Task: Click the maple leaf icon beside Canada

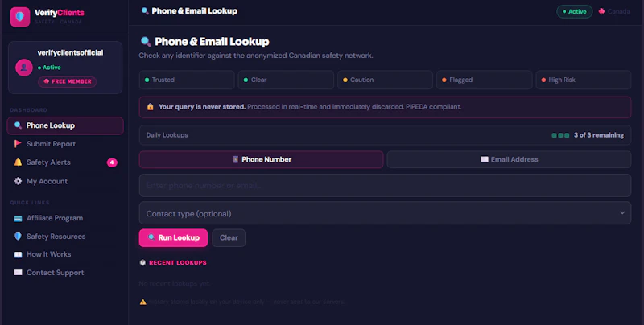Action: point(601,11)
